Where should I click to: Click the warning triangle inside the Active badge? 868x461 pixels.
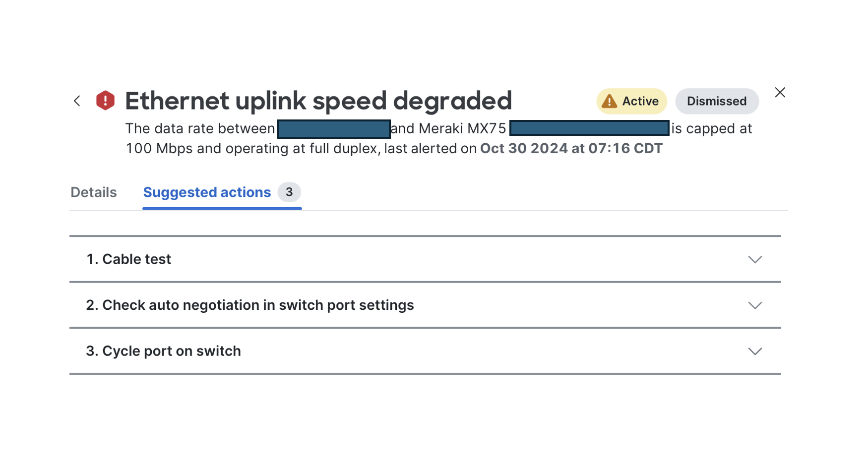tap(609, 101)
